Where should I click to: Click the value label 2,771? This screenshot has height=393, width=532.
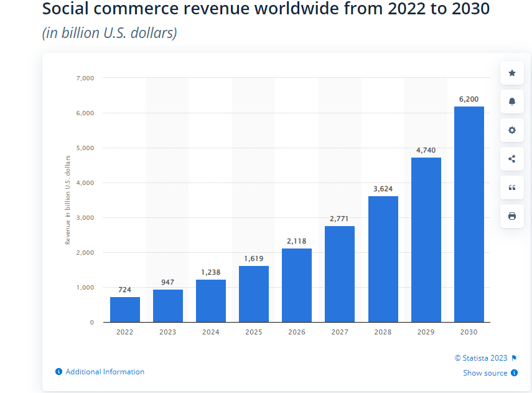coord(339,219)
